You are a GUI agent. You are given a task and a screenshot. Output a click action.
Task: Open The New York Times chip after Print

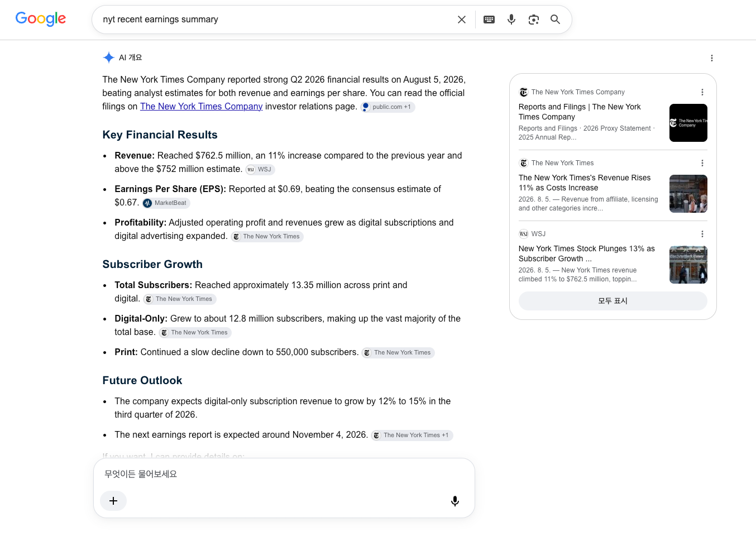point(398,352)
